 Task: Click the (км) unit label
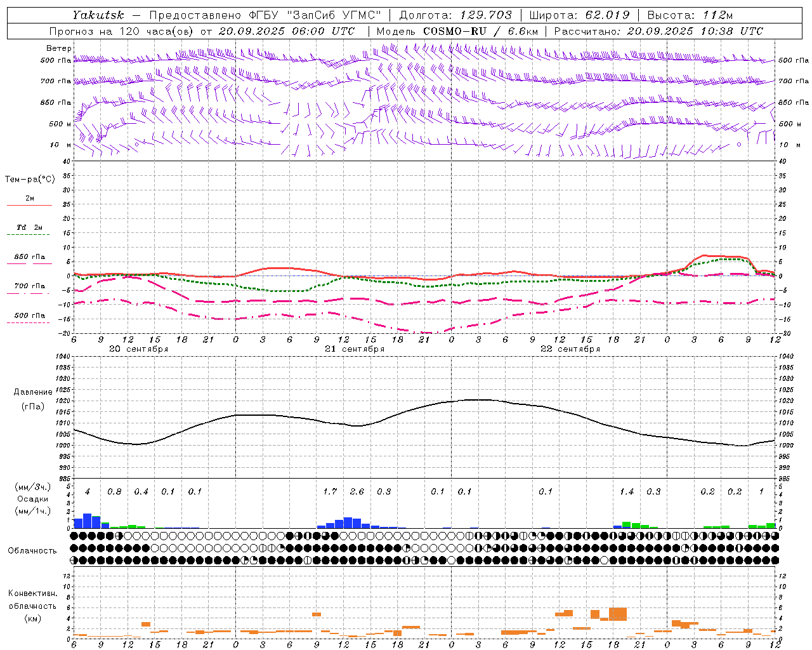tap(33, 618)
